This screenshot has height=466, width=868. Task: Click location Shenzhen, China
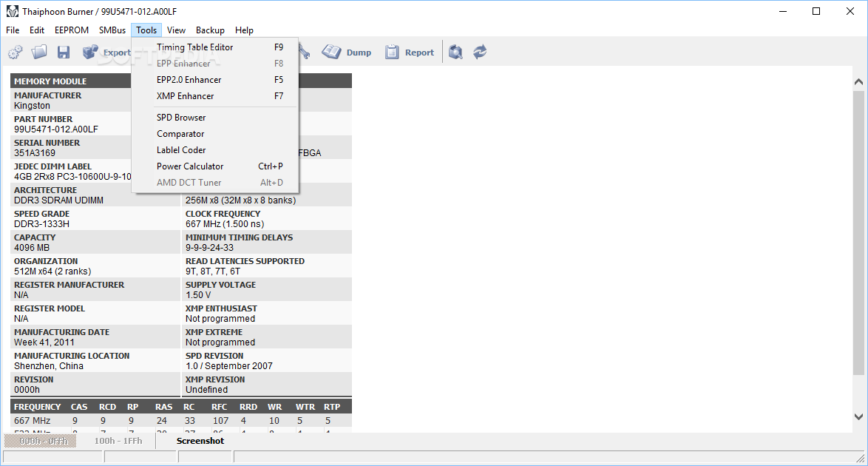point(49,365)
